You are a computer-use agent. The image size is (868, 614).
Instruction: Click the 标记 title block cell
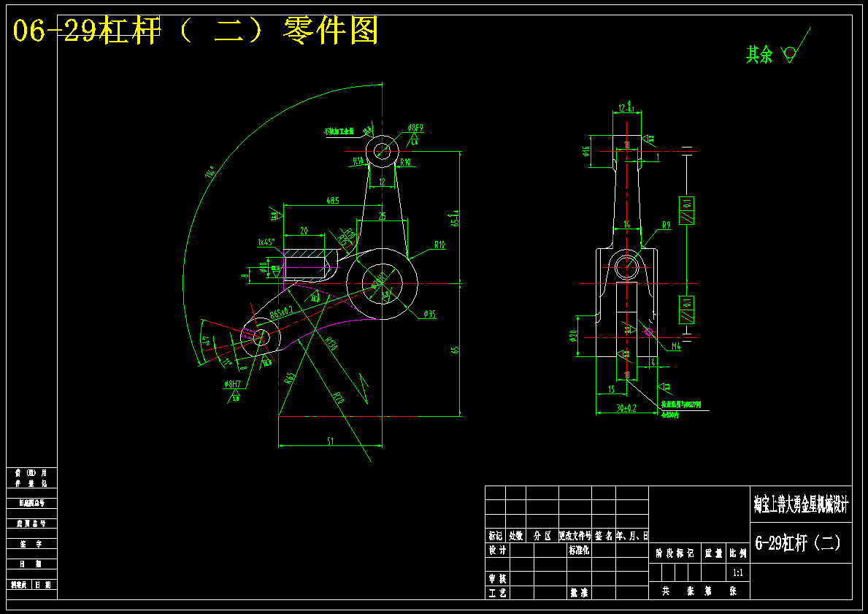496,536
